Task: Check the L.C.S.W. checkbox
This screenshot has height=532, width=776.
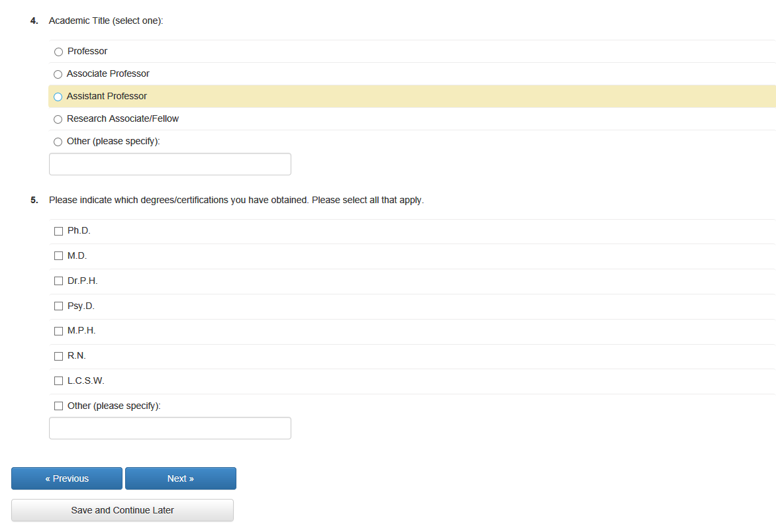Action: click(x=58, y=381)
